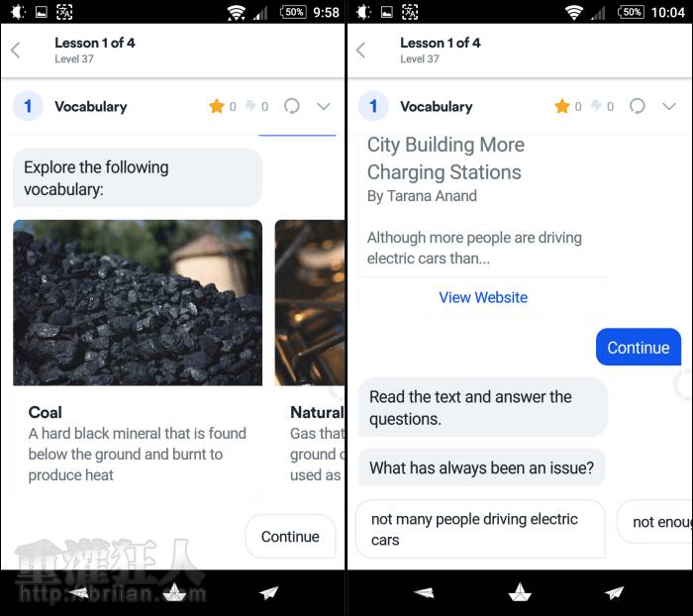The height and width of the screenshot is (616, 693).
Task: Tap the gold star on left screen
Action: [x=217, y=106]
